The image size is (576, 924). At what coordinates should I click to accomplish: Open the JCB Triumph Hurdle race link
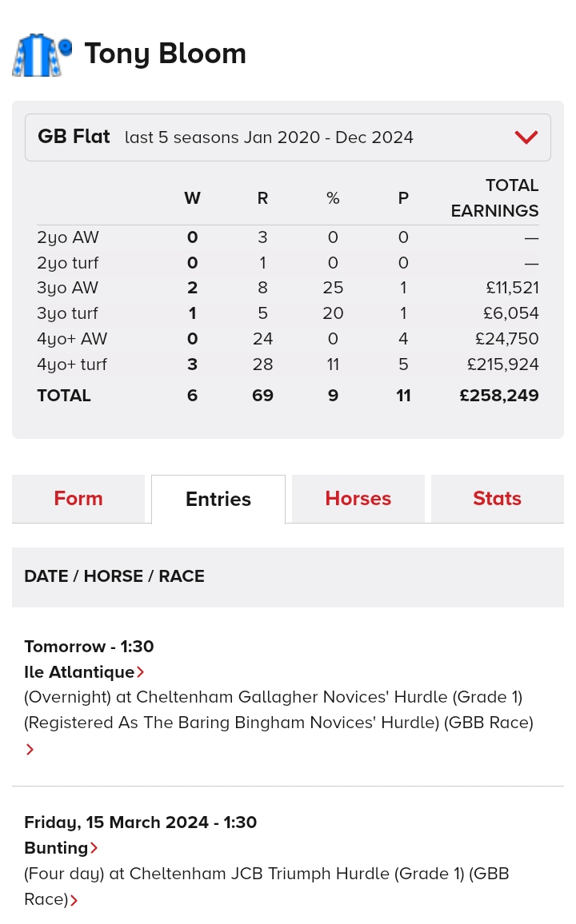tap(266, 886)
